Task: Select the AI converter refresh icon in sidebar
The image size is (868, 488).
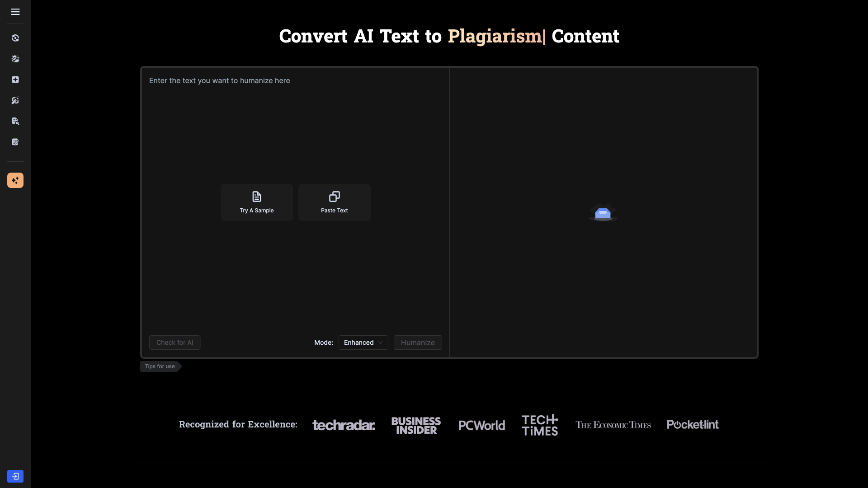Action: click(x=15, y=38)
